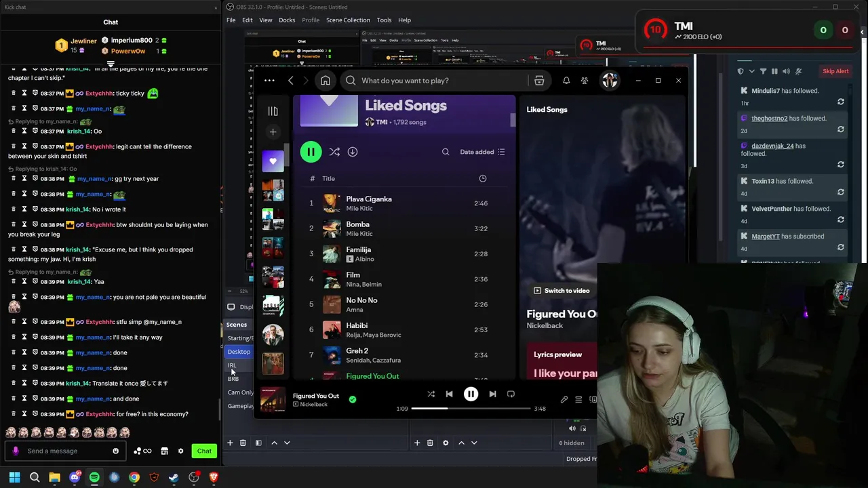Open source properties gear in the Sources dock
The image size is (868, 488).
[x=446, y=443]
